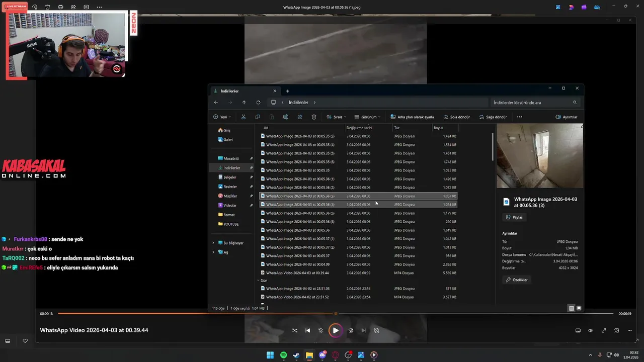
Task: Select file WhatsApp Image 2026-04-03 at 00.04.09
Action: click(358, 264)
